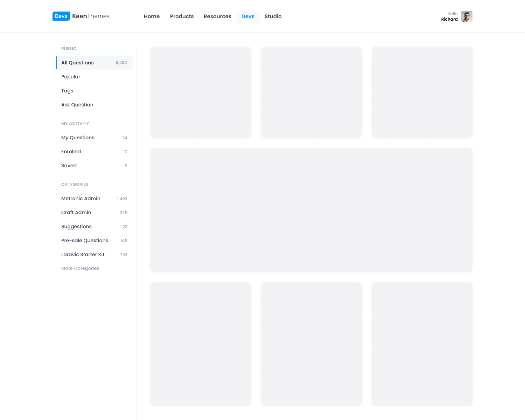This screenshot has height=420, width=525.
Task: View My Questions list
Action: (78, 138)
